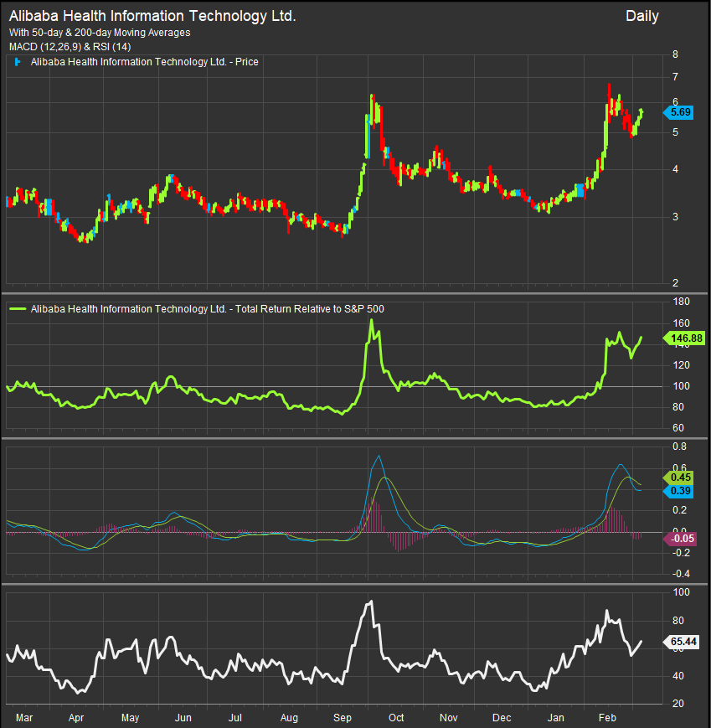Click the Dec label on the time axis
Viewport: 711px width, 728px height.
click(502, 718)
